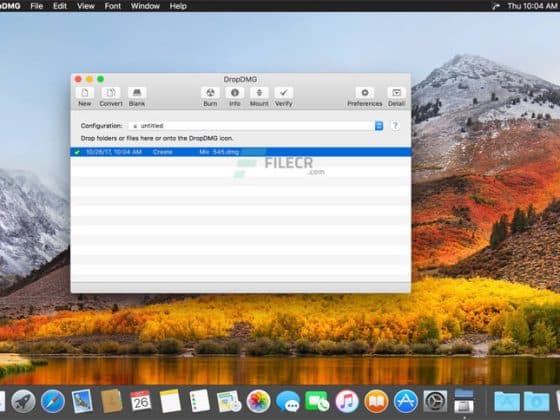The image size is (560, 420).
Task: Click the clock in the menu bar
Action: tap(532, 6)
